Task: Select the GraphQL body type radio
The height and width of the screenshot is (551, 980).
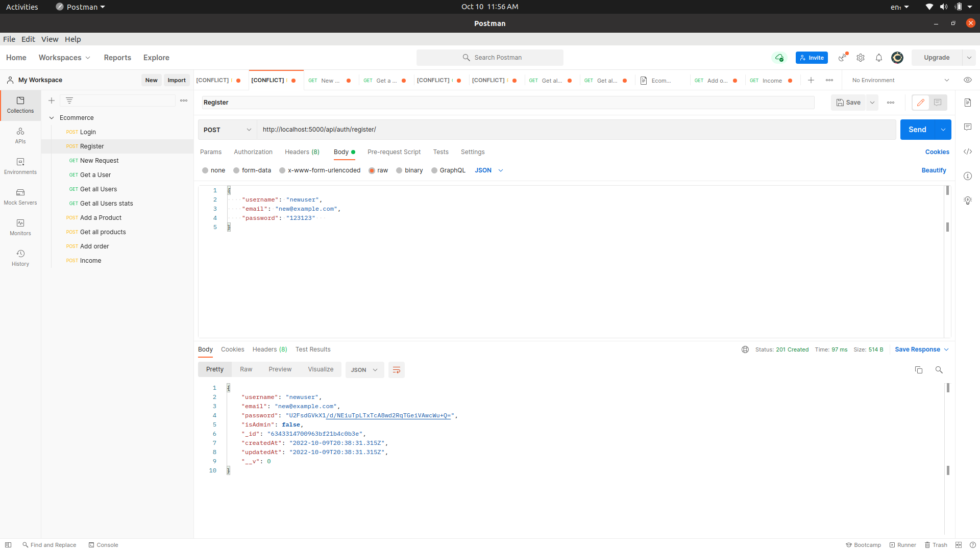Action: (434, 170)
